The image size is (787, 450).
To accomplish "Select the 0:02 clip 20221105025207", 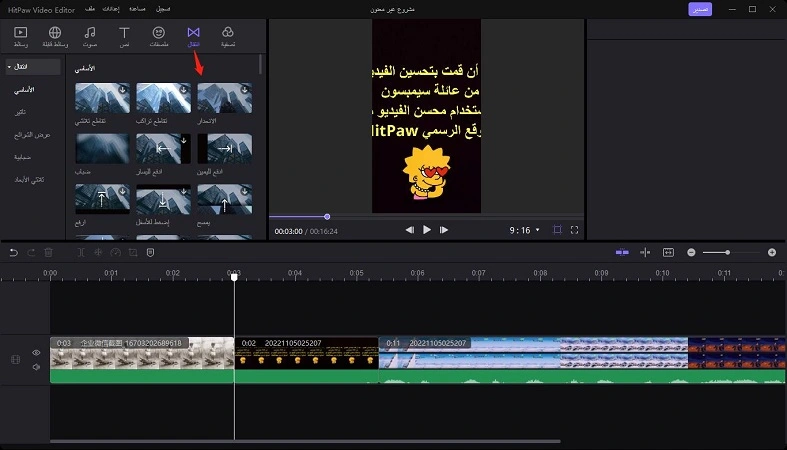I will click(307, 360).
